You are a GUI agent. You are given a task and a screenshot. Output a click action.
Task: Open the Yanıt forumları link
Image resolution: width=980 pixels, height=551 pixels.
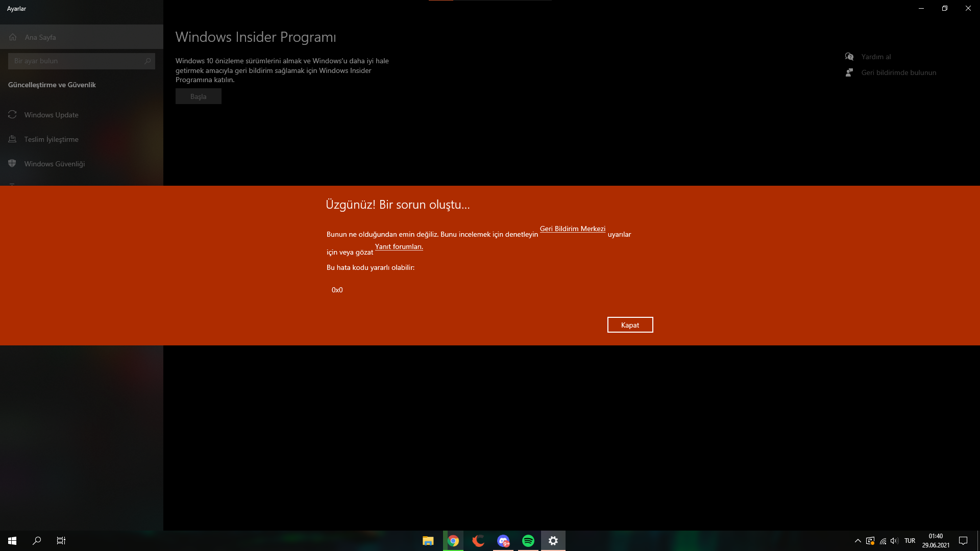pyautogui.click(x=399, y=247)
